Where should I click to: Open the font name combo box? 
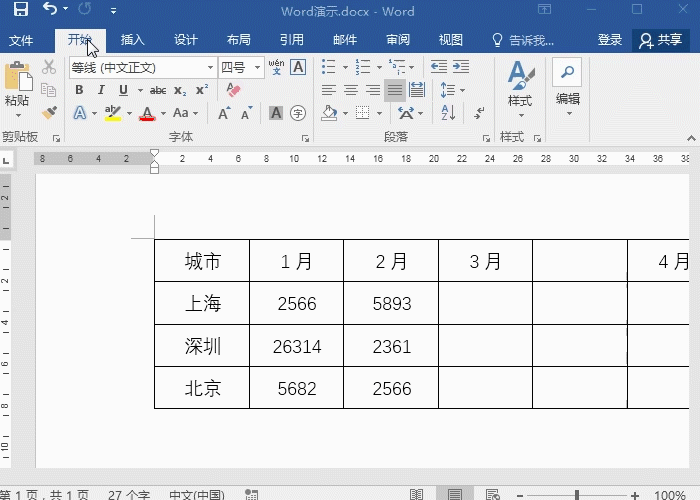tap(143, 67)
